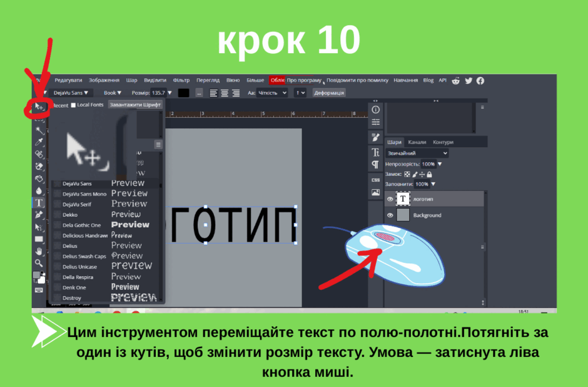Viewport: 588px width, 387px height.
Task: Click the keyboard icon below the color swatches
Action: click(39, 290)
